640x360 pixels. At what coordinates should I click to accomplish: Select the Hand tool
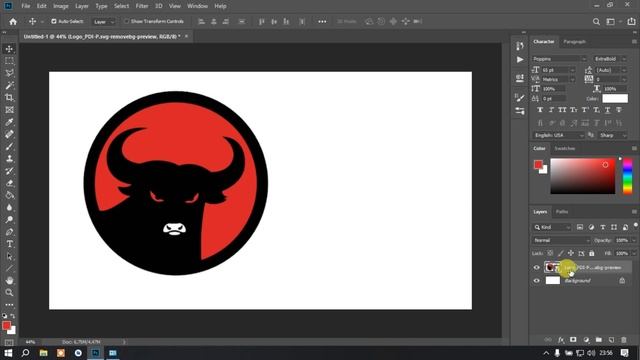9,280
